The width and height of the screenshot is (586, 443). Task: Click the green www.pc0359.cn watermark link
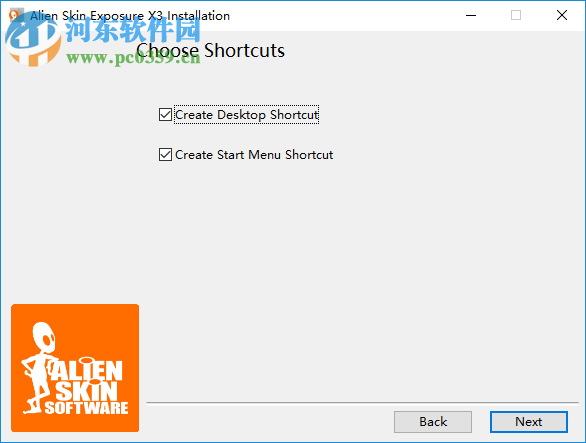click(133, 58)
